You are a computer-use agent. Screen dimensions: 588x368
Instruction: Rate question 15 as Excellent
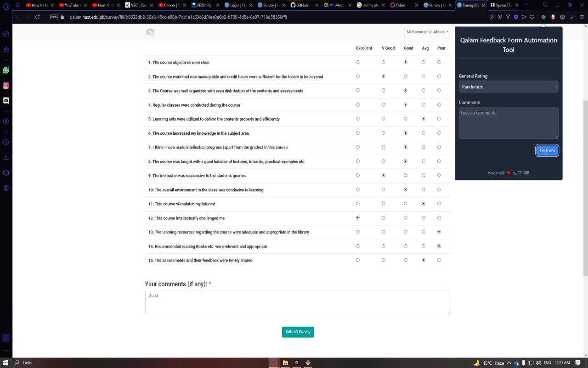coord(358,260)
